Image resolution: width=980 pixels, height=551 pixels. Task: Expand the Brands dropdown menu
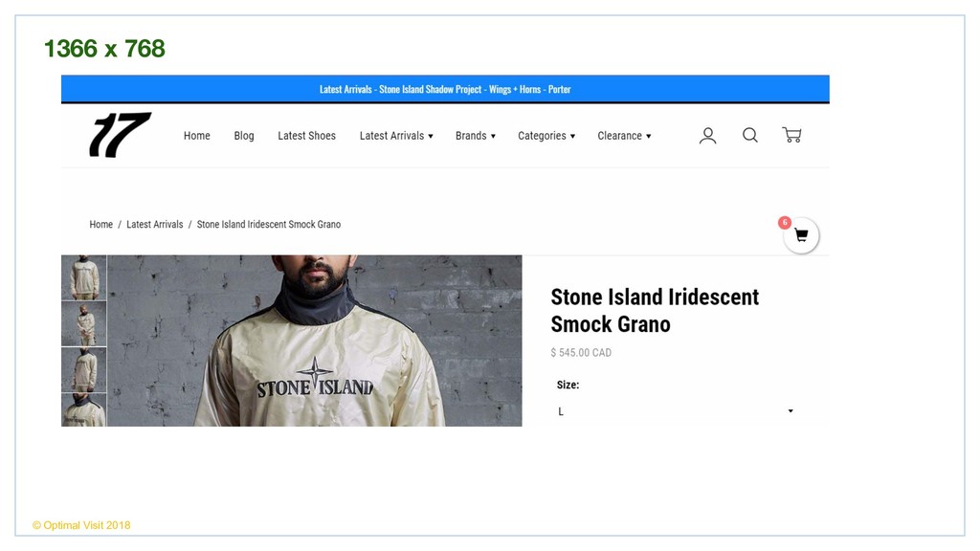[476, 136]
